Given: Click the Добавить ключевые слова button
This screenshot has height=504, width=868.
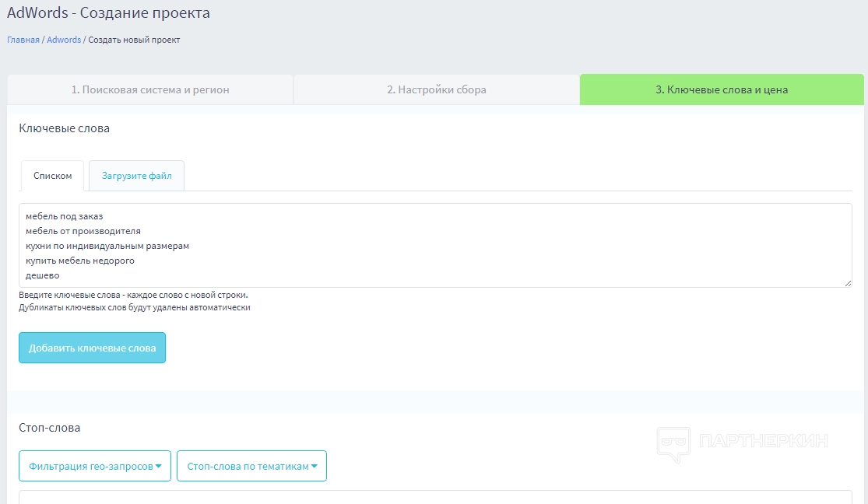Looking at the screenshot, I should tap(93, 348).
